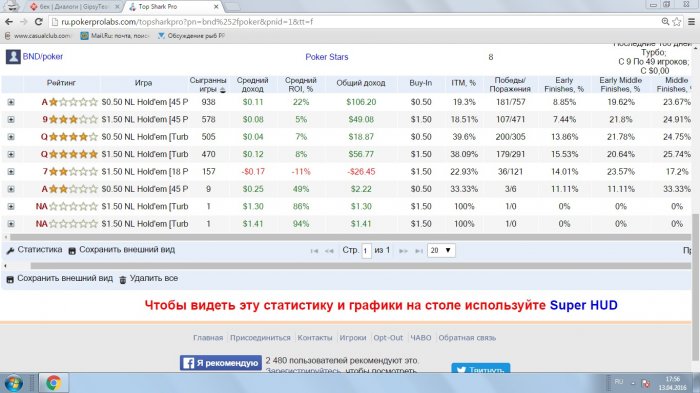Go back using the browser back arrow
Screen dimensions: 700x393
(x=8, y=21)
